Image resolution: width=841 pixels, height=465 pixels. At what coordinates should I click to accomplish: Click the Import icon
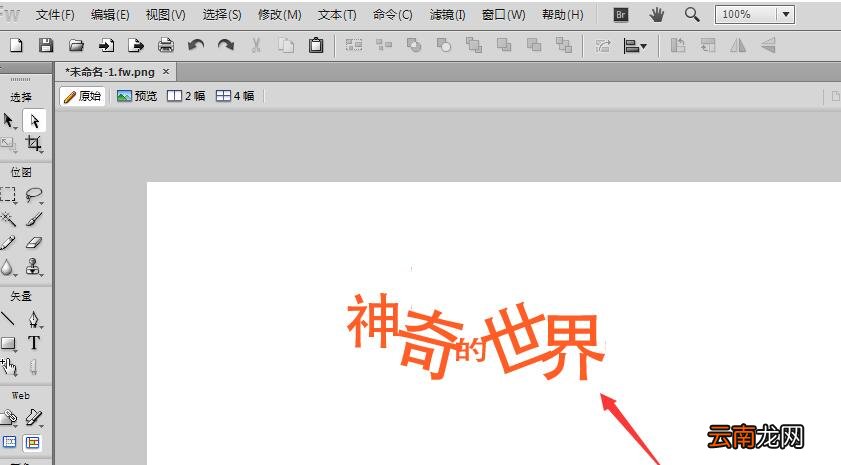[106, 46]
